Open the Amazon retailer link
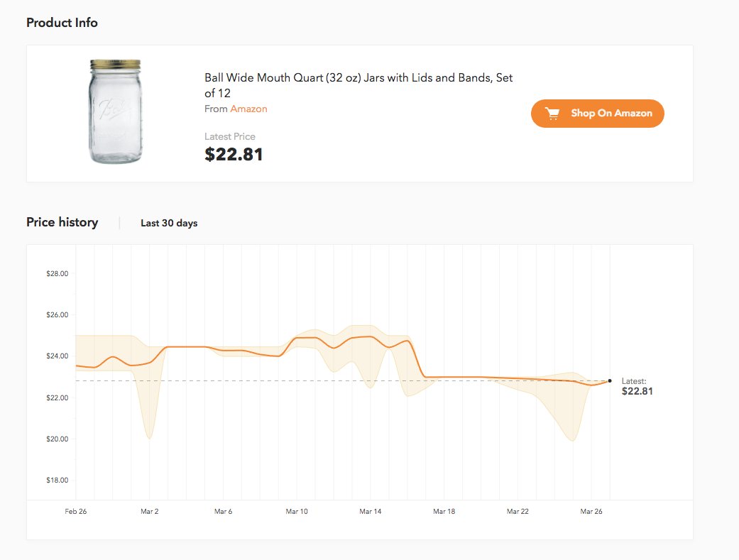 pos(248,109)
